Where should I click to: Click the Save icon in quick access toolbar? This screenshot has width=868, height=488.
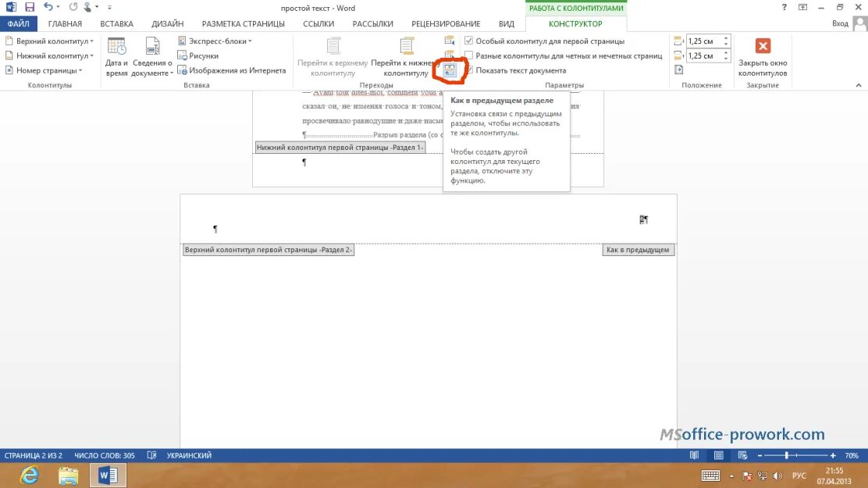tap(30, 7)
